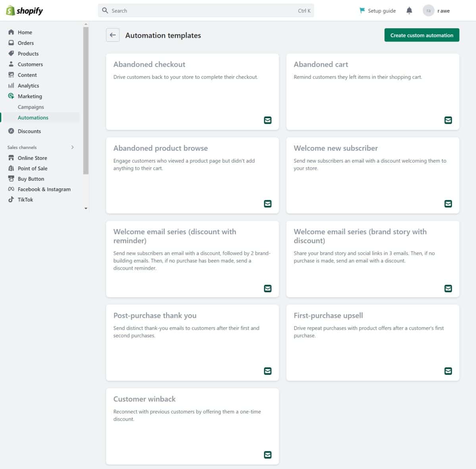Image resolution: width=476 pixels, height=469 pixels.
Task: Open Home in the sidebar
Action: pos(25,32)
